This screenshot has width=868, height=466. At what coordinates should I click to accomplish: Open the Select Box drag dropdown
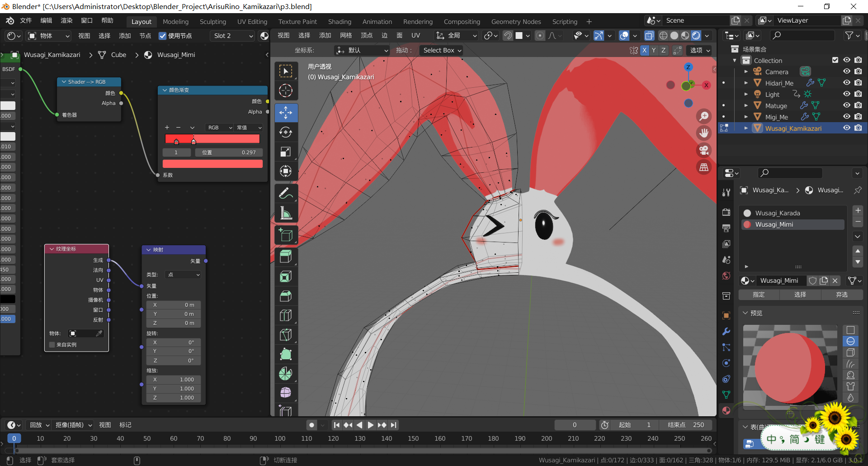pyautogui.click(x=442, y=50)
